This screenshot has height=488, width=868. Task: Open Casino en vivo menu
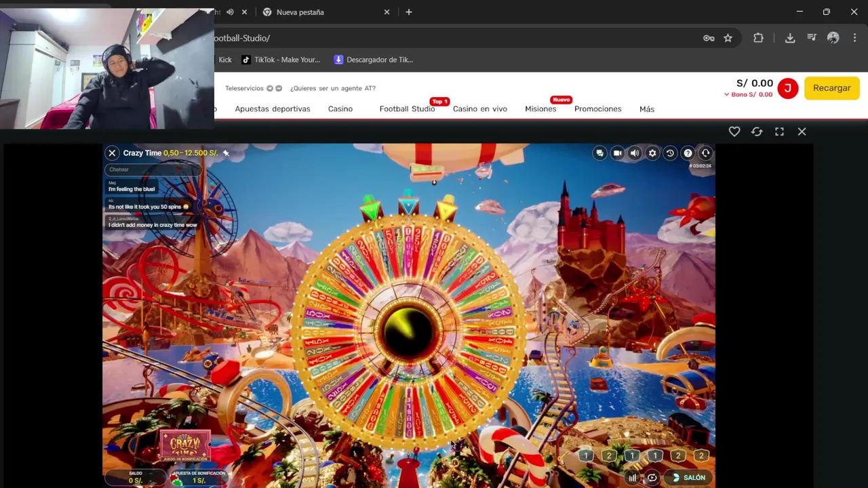[x=480, y=108]
